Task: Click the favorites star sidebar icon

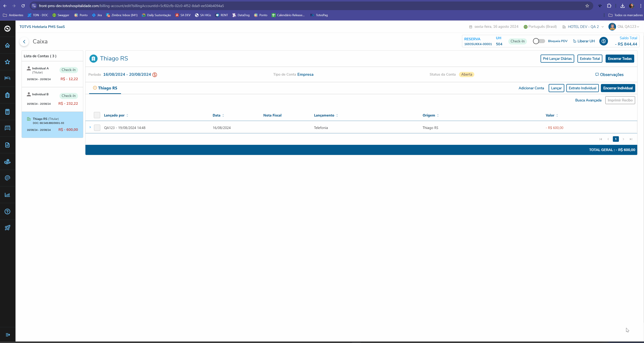Action: pyautogui.click(x=8, y=62)
